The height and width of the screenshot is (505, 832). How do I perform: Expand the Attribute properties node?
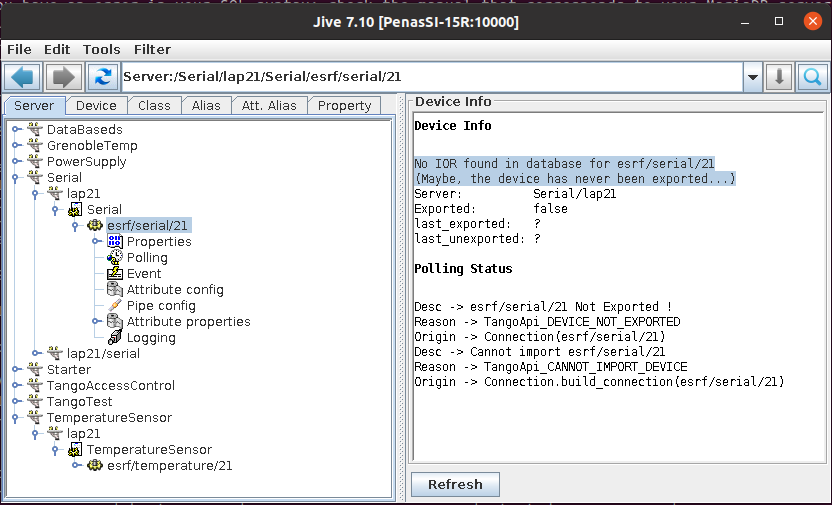pos(96,321)
